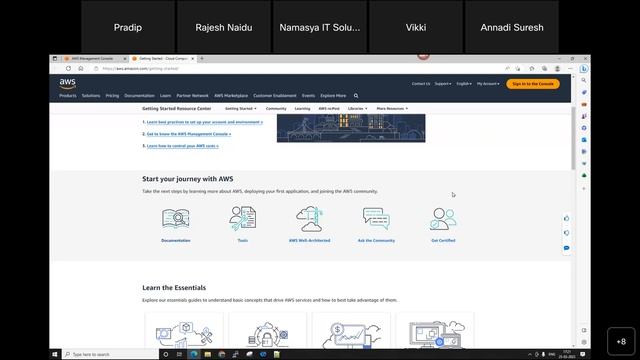Expand the My Account dropdown
The width and height of the screenshot is (640, 360).
point(488,84)
